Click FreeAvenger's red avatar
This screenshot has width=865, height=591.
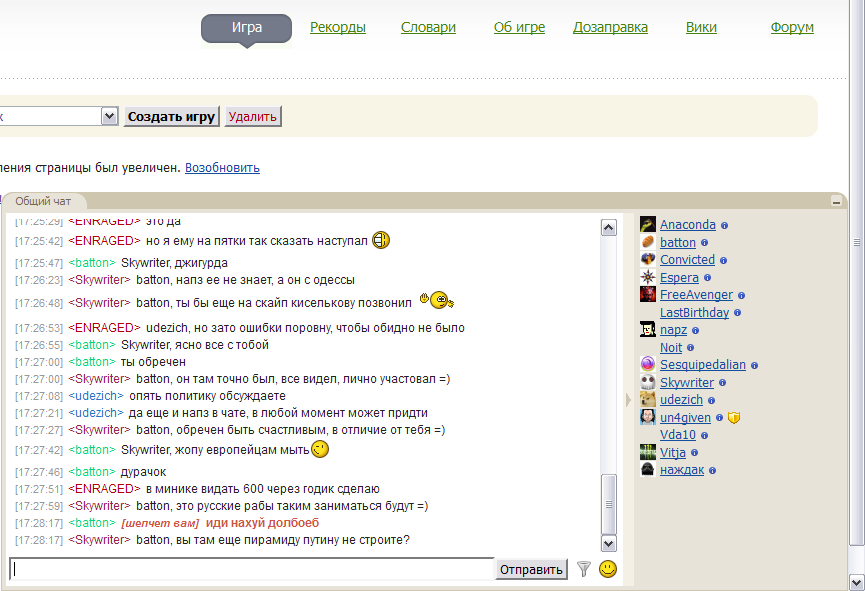click(648, 294)
